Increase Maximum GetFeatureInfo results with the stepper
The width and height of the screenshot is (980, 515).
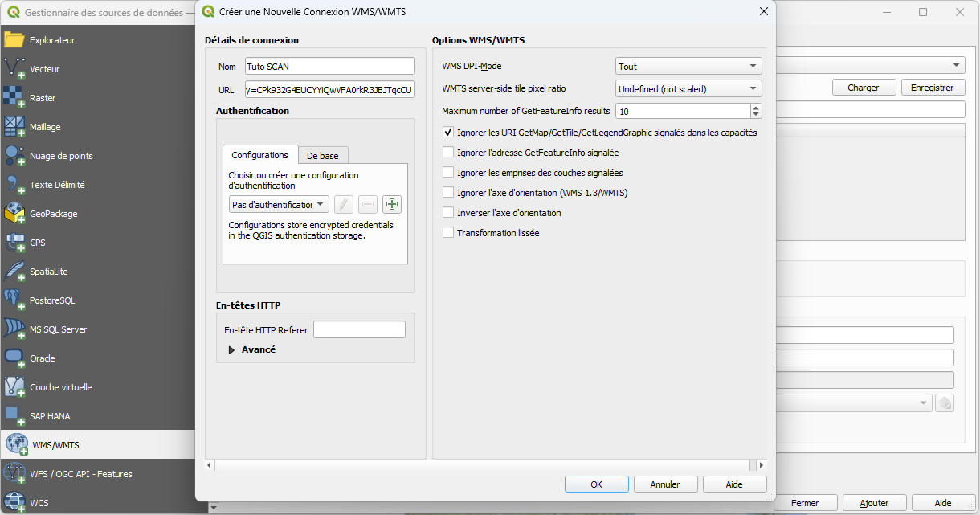755,108
